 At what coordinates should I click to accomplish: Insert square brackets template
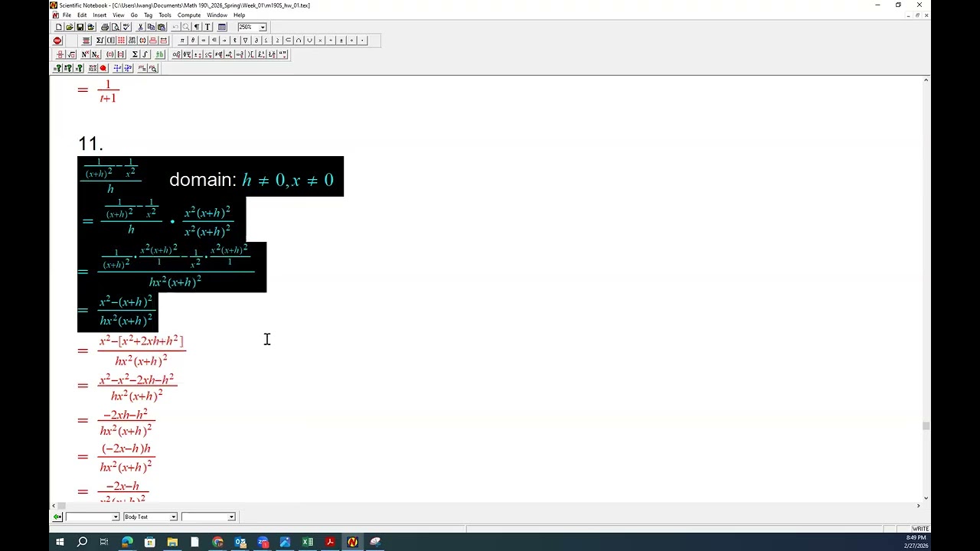click(x=121, y=54)
